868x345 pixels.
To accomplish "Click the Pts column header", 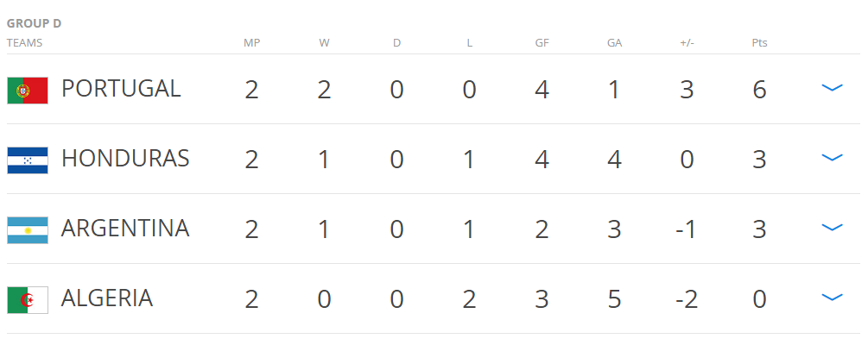I will [759, 43].
